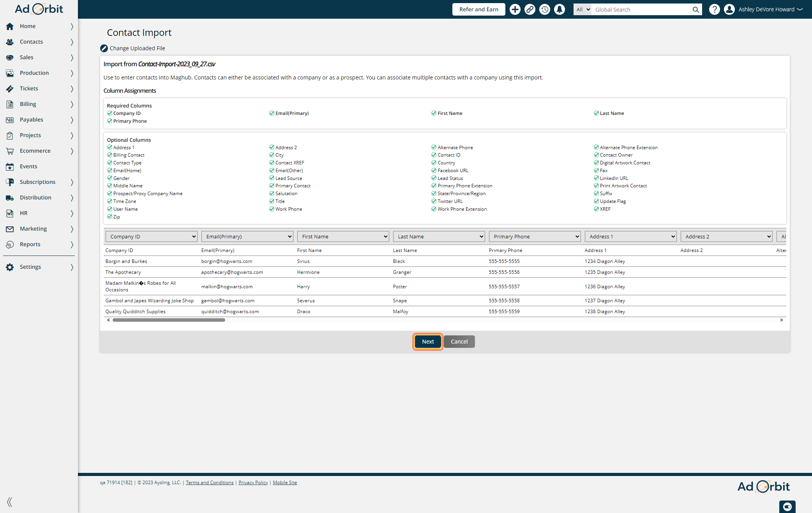Click the Refer and Earn button
The width and height of the screenshot is (812, 513).
[x=478, y=9]
